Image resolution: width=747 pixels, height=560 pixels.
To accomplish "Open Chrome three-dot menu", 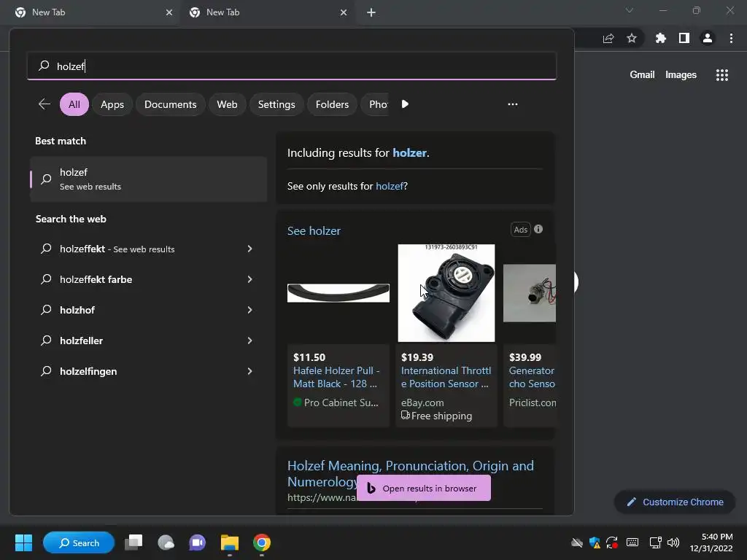I will coord(731,38).
